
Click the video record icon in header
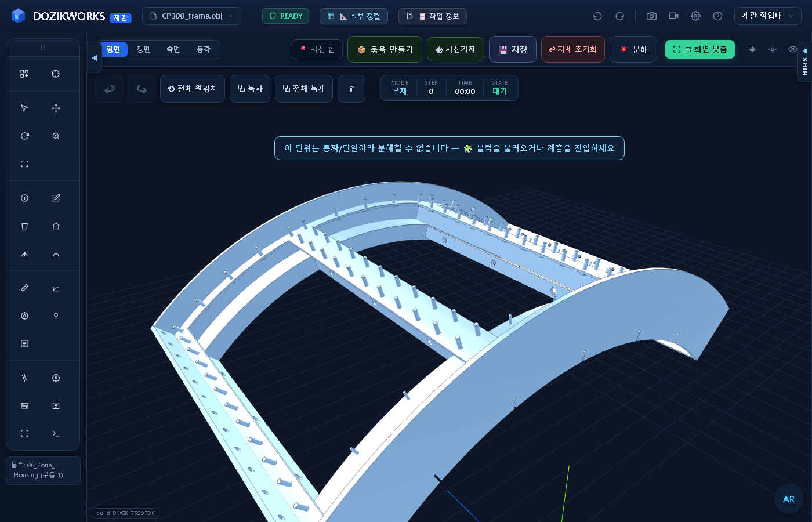674,16
